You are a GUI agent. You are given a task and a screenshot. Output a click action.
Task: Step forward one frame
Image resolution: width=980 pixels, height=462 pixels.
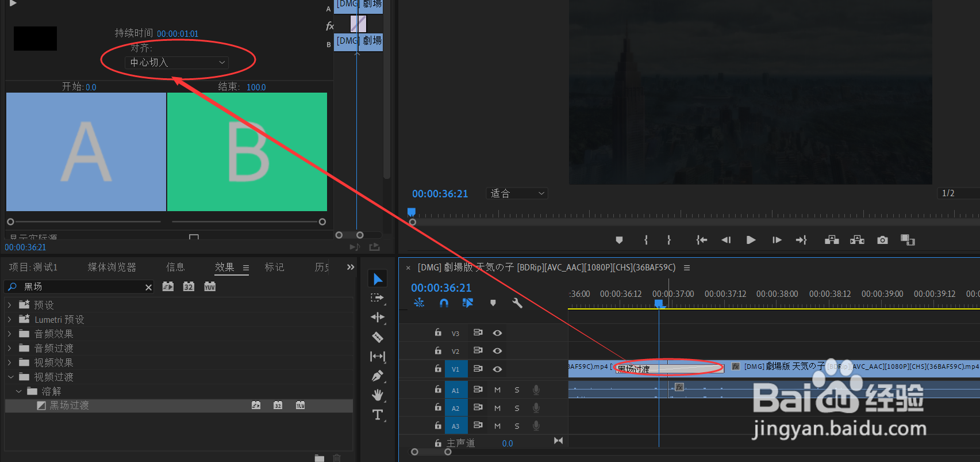tap(777, 240)
